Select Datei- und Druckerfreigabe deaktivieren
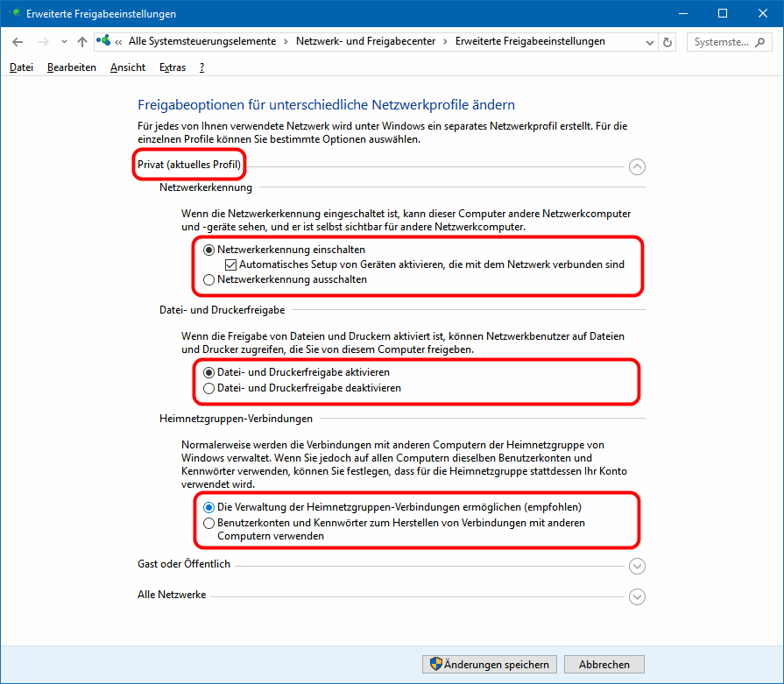 coord(208,388)
